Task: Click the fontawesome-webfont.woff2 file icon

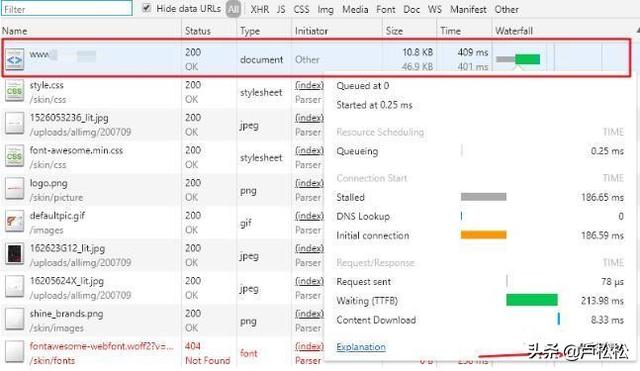Action: click(14, 352)
